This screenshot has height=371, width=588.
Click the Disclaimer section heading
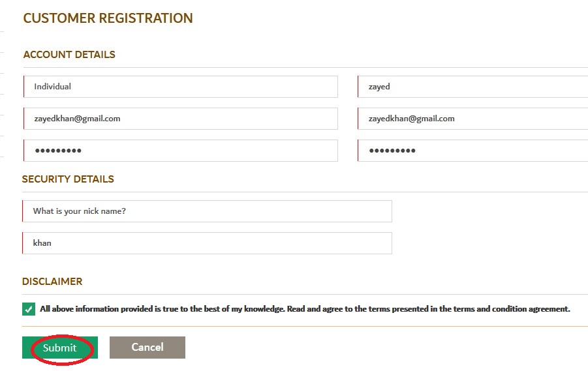click(52, 282)
